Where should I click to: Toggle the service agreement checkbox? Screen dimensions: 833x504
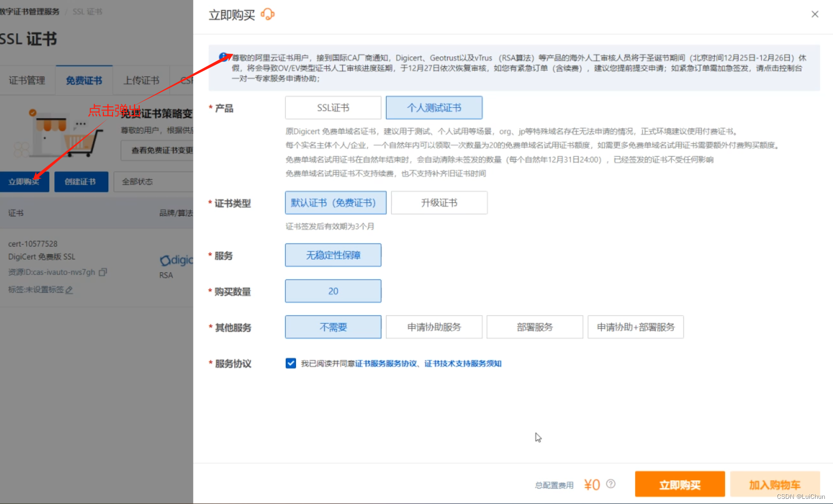point(291,363)
